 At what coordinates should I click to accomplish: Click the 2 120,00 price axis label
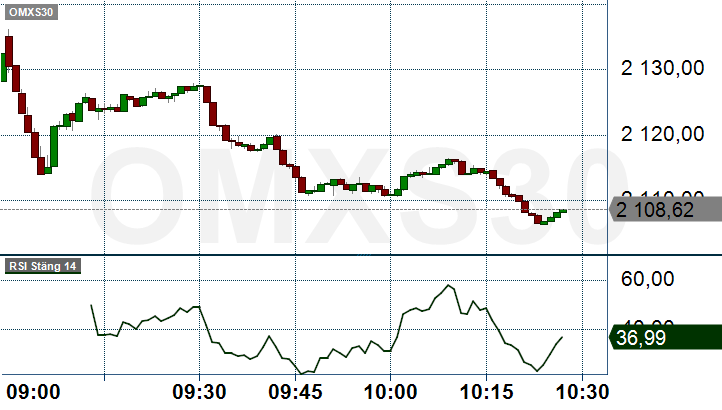click(x=663, y=134)
